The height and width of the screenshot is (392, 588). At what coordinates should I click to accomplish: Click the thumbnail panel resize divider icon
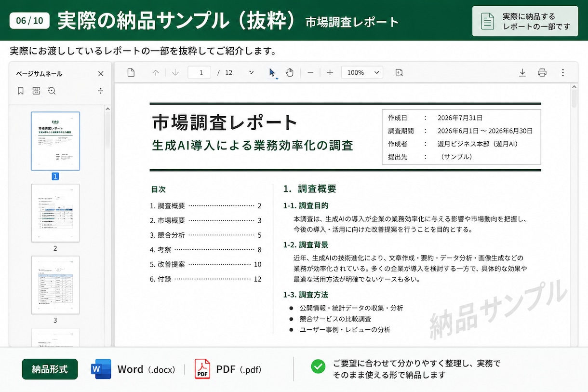[100, 91]
